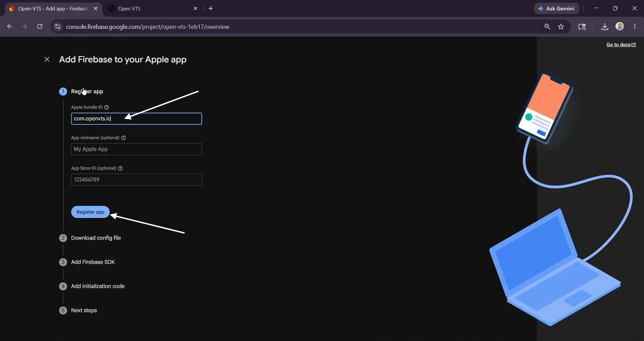Image resolution: width=644 pixels, height=341 pixels.
Task: Open help for App Store ID field
Action: [x=120, y=168]
